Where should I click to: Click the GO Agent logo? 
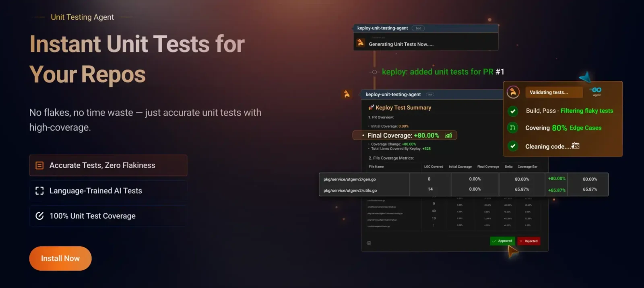click(x=596, y=92)
